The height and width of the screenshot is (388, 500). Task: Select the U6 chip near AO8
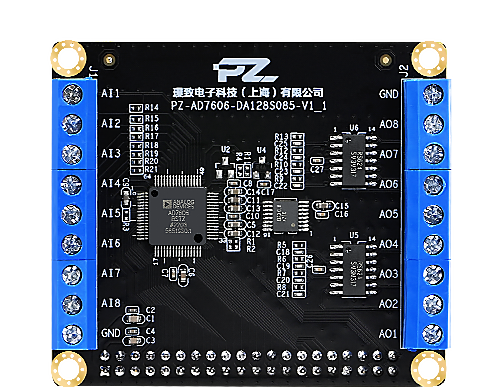pyautogui.click(x=353, y=160)
